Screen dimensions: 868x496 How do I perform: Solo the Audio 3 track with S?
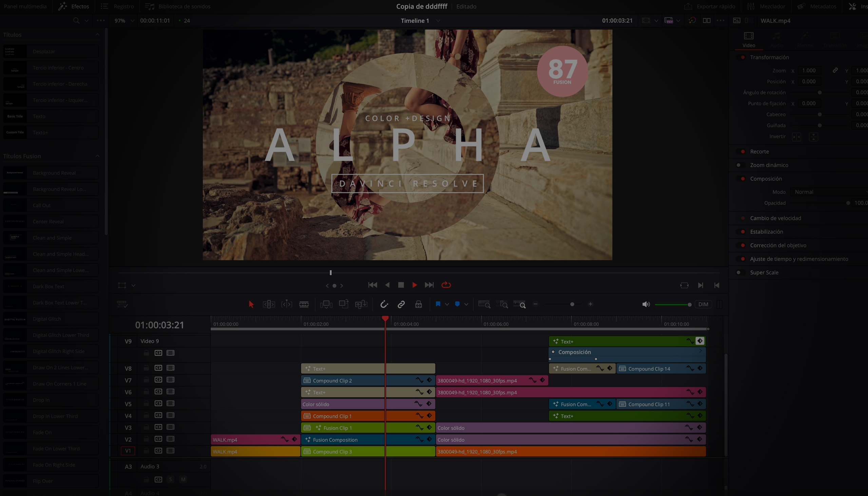coord(171,480)
